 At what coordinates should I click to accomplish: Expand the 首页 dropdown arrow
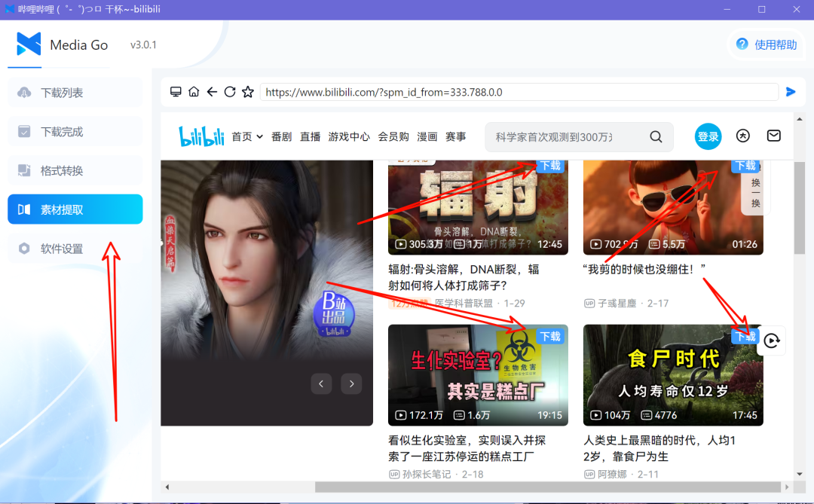point(259,137)
